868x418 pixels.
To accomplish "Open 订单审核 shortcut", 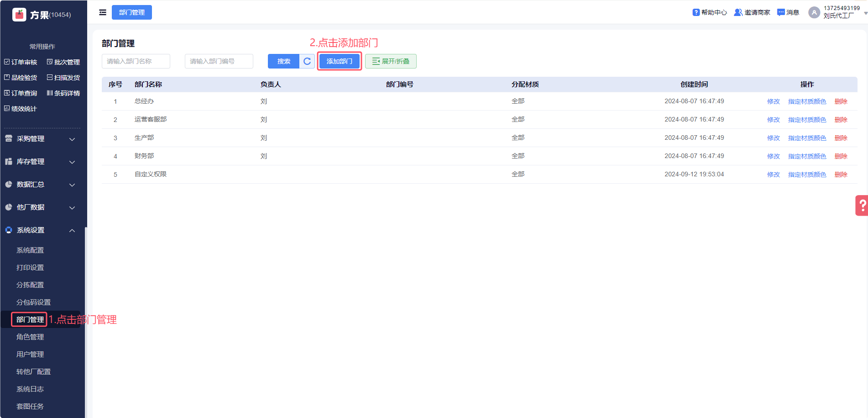I will (x=21, y=62).
